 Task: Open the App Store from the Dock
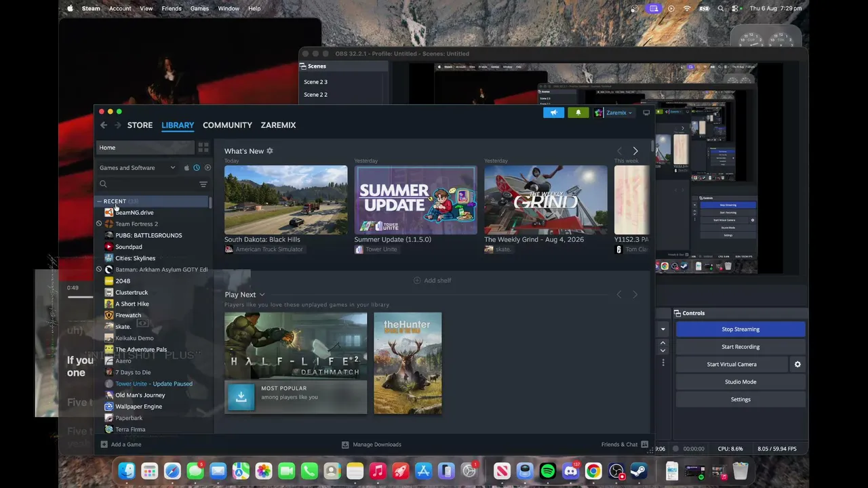[x=423, y=471]
